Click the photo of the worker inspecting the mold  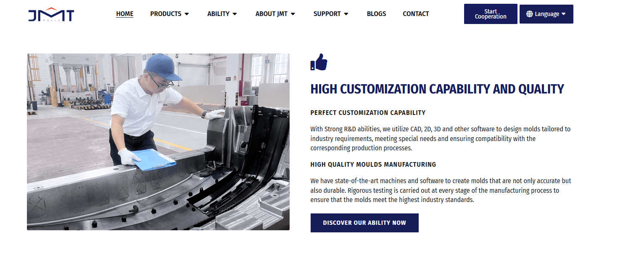158,142
